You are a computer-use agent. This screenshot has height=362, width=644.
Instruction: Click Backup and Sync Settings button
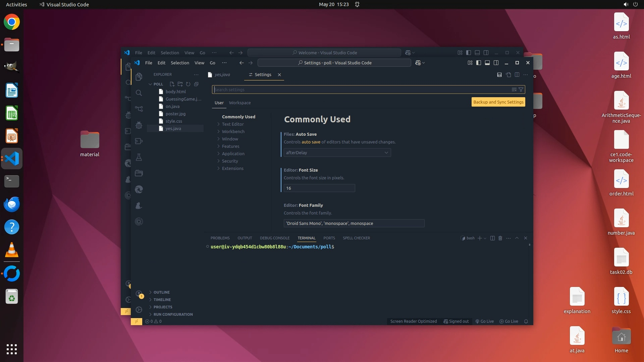(x=498, y=102)
